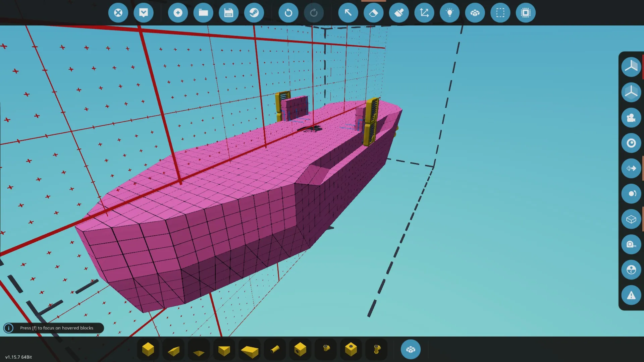The width and height of the screenshot is (644, 362).
Task: Click the undo arrow button
Action: (288, 13)
